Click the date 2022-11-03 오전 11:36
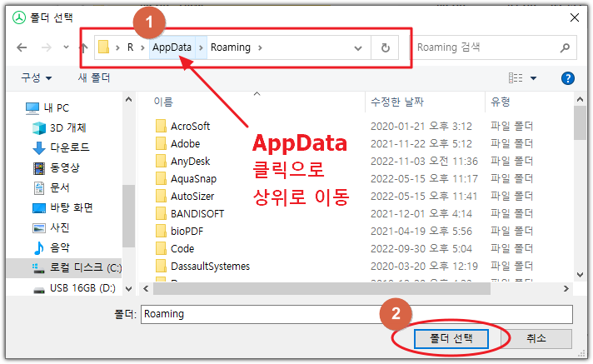Screen dimensions: 593x364 (x=424, y=162)
